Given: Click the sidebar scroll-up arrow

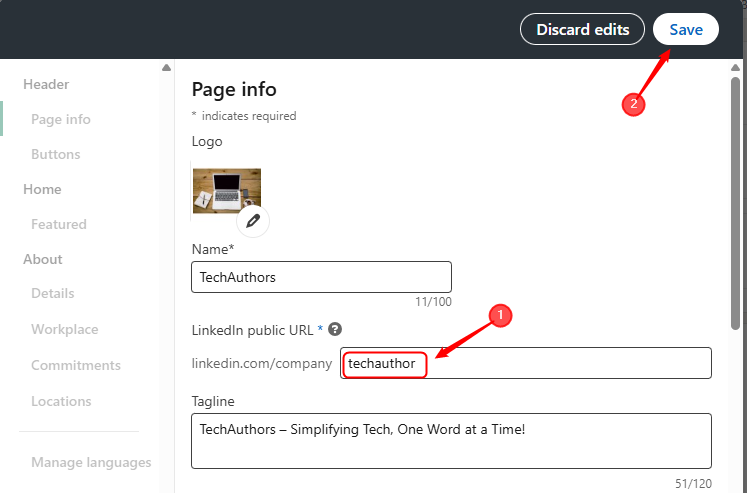Looking at the screenshot, I should 166,68.
